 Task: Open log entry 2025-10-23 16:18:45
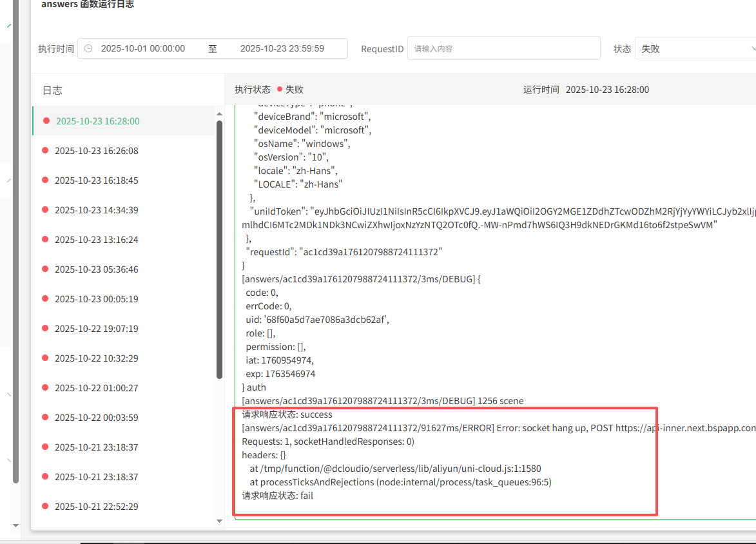[x=96, y=180]
